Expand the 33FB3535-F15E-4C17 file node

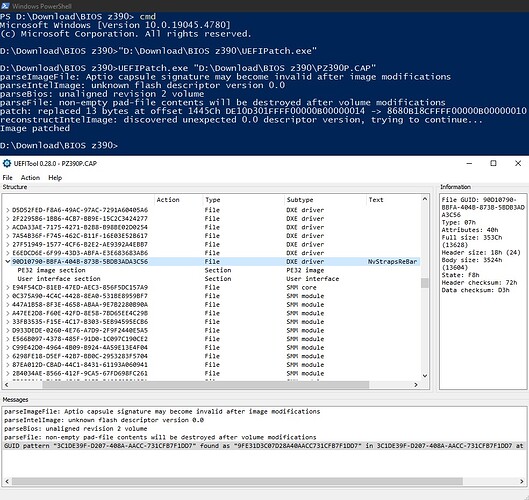click(8, 322)
